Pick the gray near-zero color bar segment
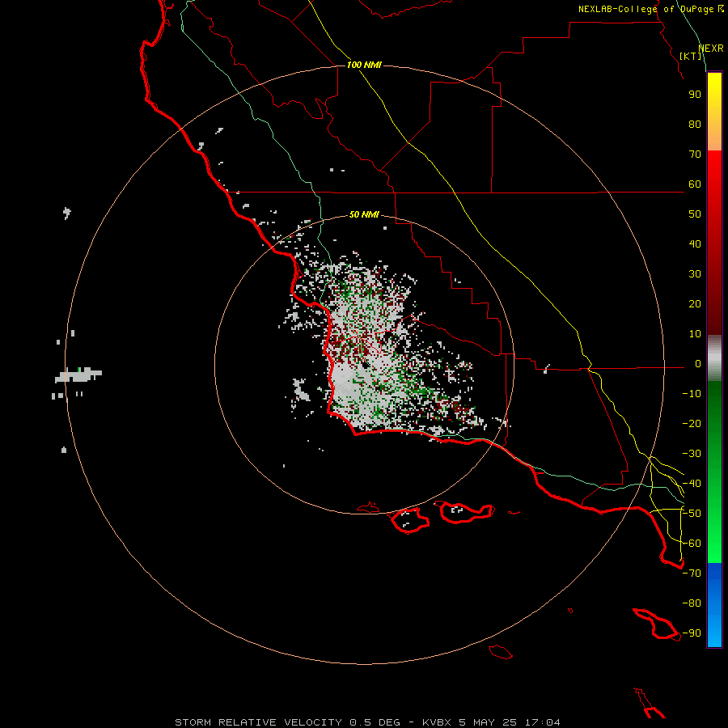Viewport: 728px width, 728px height. [x=714, y=358]
